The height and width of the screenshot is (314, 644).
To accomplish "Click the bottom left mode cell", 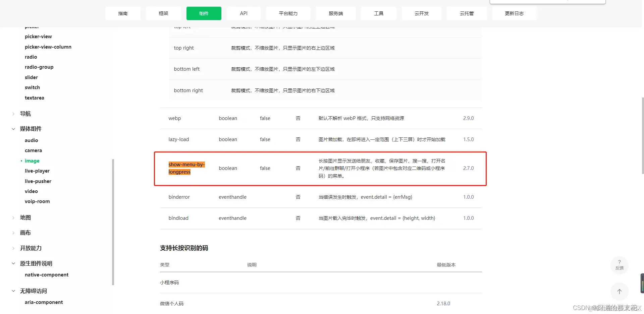I will [x=186, y=69].
